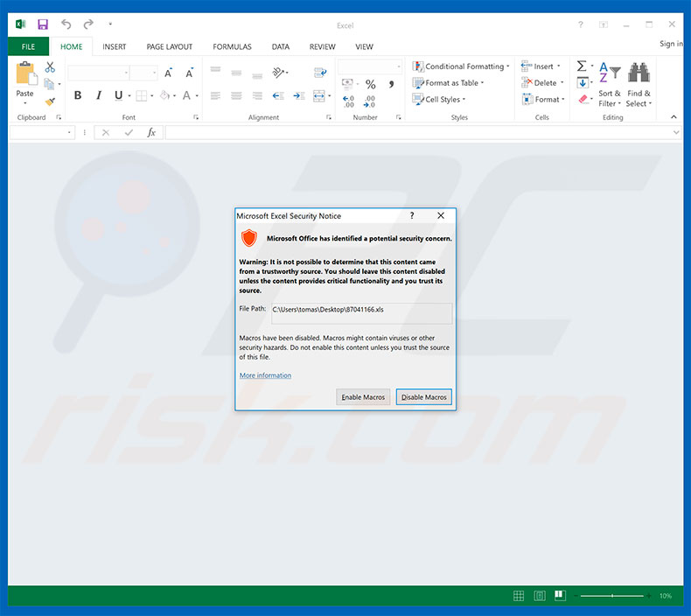Open Conditional Formatting dropdown
Screen dimensions: 691x616
(460, 66)
